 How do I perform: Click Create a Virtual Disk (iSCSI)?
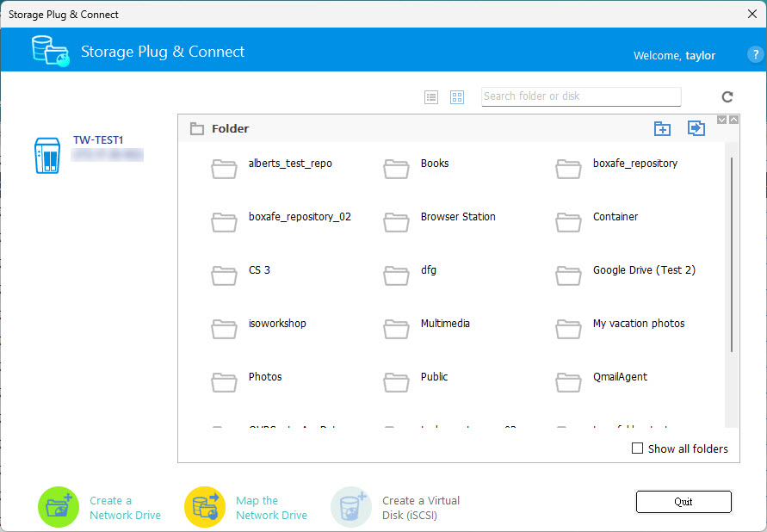[x=351, y=507]
